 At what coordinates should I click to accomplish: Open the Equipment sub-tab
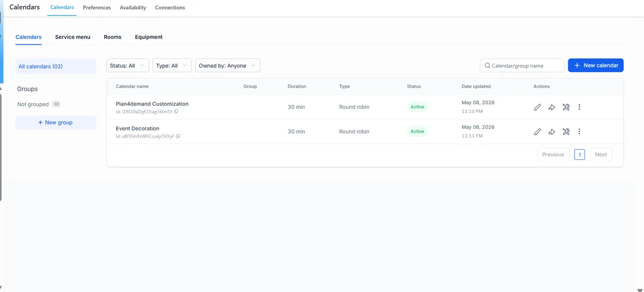[x=149, y=37]
